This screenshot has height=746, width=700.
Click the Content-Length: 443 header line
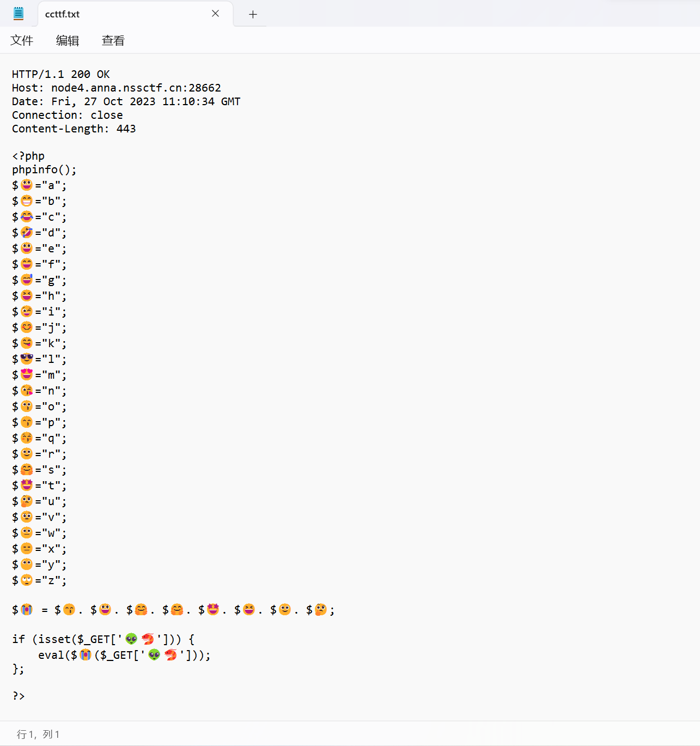pyautogui.click(x=74, y=129)
